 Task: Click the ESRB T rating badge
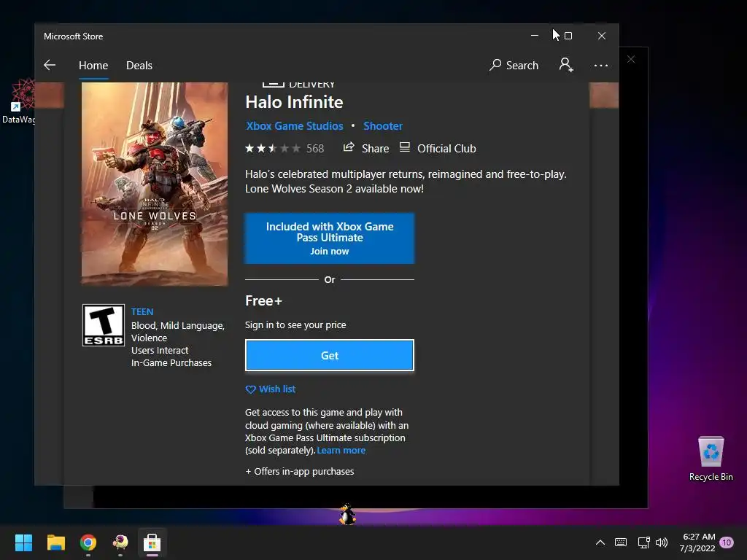[104, 325]
